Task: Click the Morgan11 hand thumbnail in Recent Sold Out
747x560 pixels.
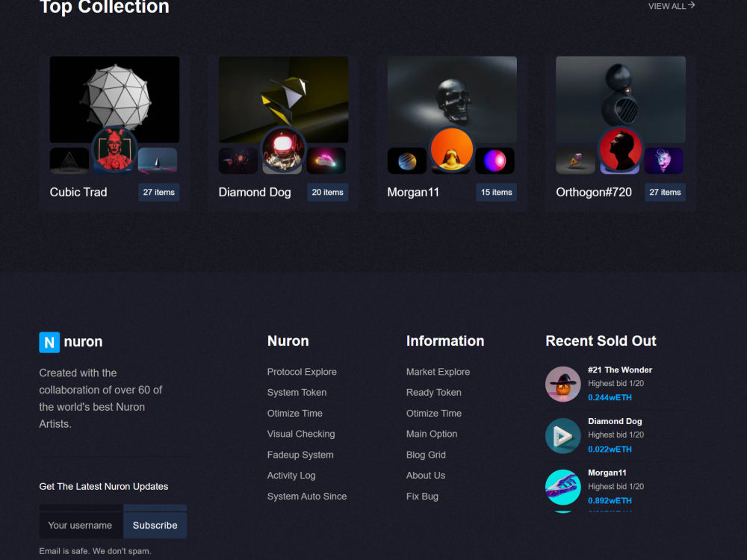Action: tap(562, 487)
